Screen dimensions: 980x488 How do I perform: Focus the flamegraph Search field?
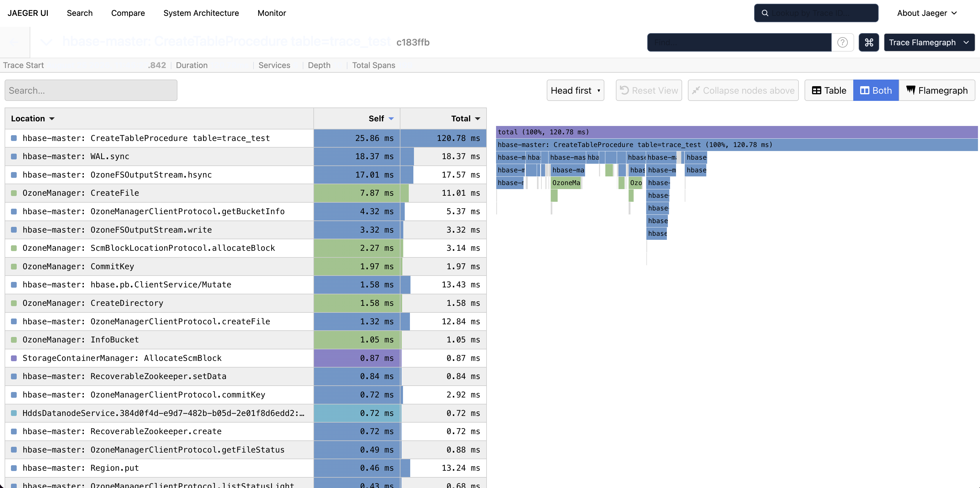[91, 90]
